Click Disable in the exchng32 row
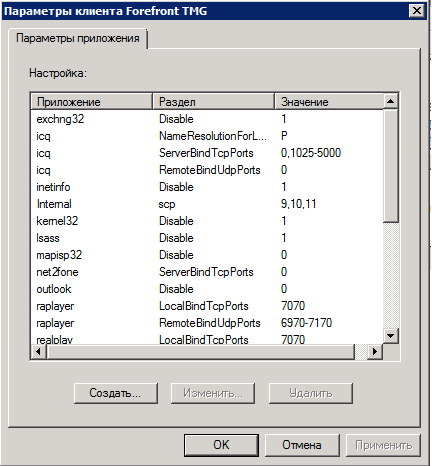Viewport: 432px width, 466px height. 176,119
